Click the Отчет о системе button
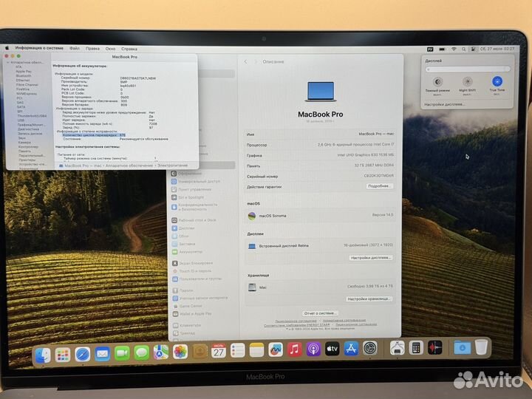 (x=320, y=313)
